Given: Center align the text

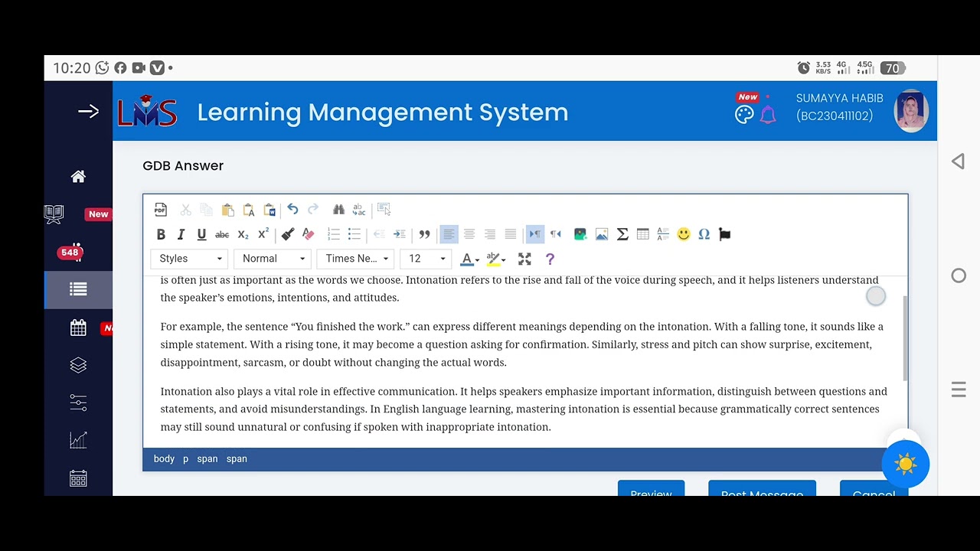Looking at the screenshot, I should [x=469, y=234].
